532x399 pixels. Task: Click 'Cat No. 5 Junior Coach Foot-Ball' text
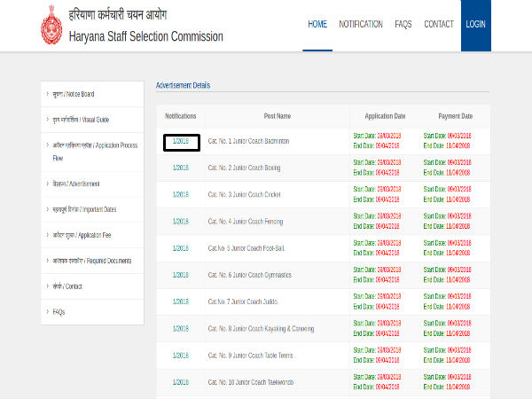click(246, 248)
